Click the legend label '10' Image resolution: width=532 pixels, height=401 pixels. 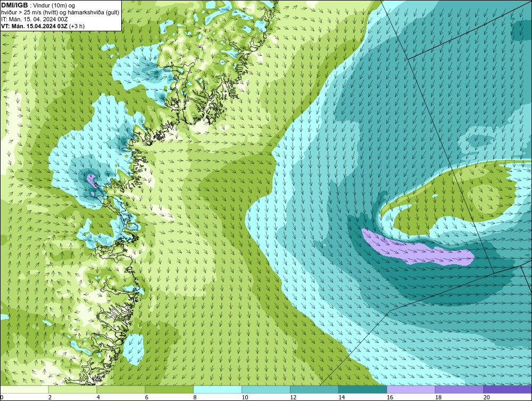[x=245, y=397]
